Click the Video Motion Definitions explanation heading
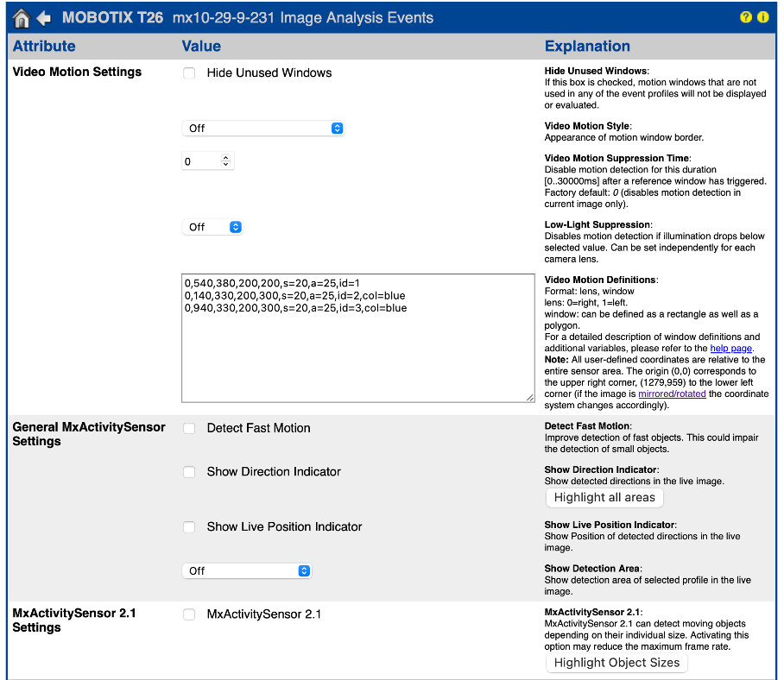The height and width of the screenshot is (680, 784). coord(600,280)
